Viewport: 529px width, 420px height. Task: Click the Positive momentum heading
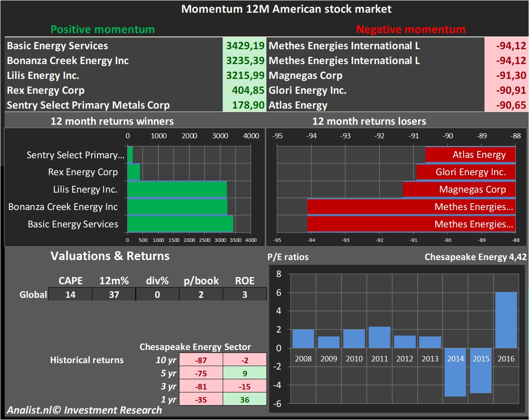click(103, 29)
